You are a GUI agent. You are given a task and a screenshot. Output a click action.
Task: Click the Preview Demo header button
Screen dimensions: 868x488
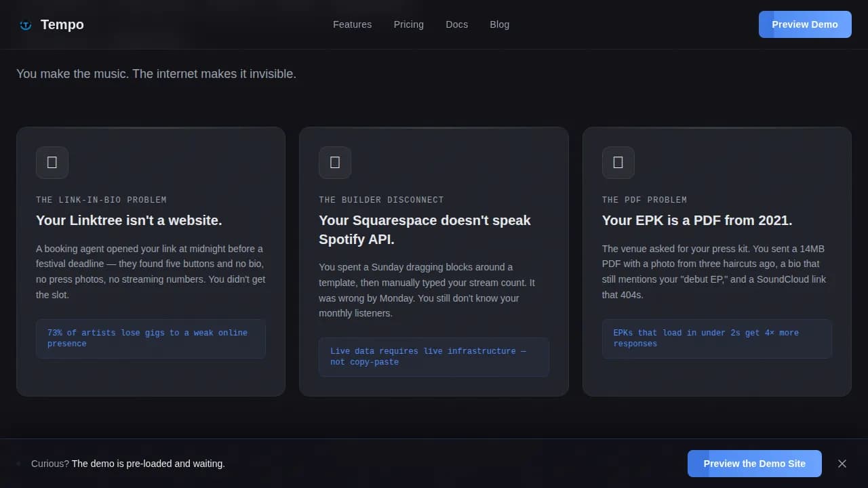click(x=805, y=24)
